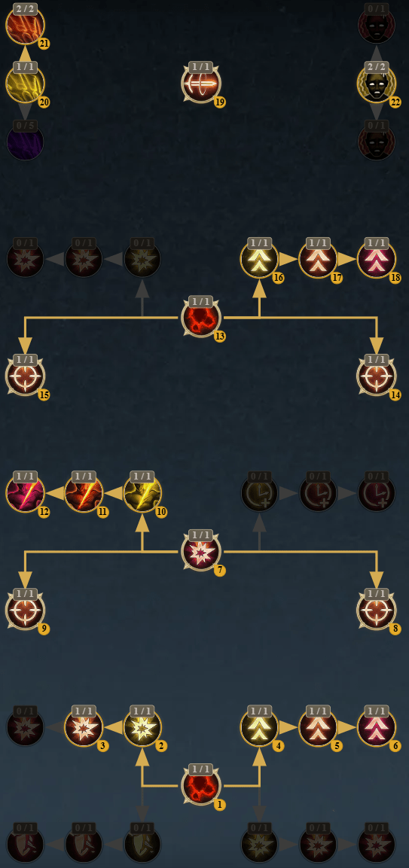The image size is (409, 868).
Task: Click the orange chevron node numbered 5
Action: tap(318, 727)
